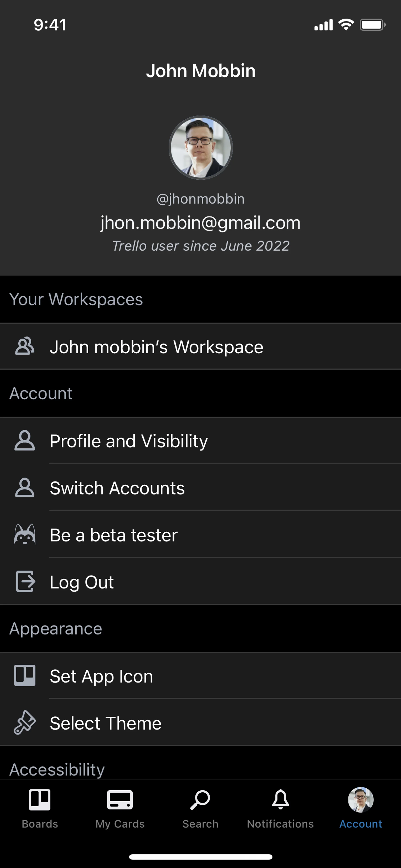Open Profile and Visibility settings
This screenshot has width=401, height=868.
point(129,441)
